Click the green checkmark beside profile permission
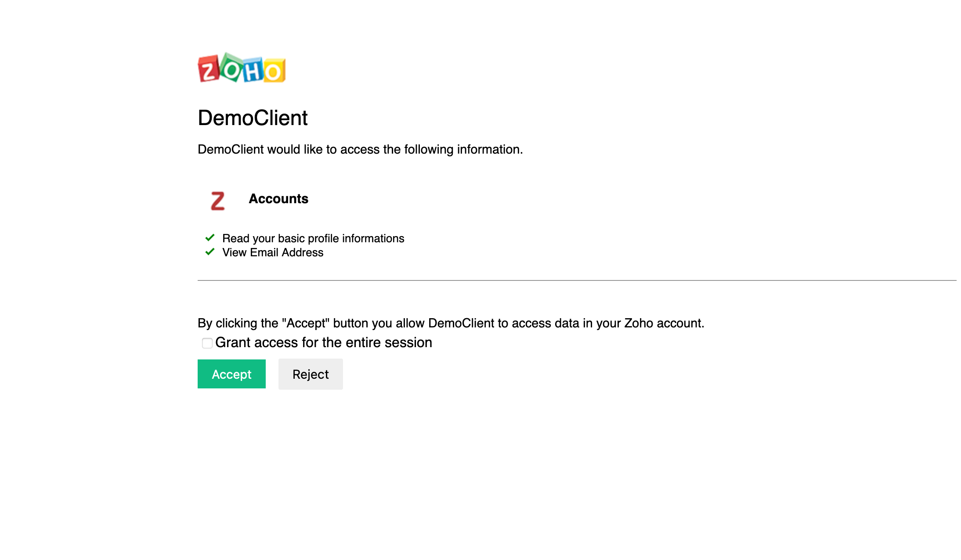This screenshot has height=560, width=961. pos(210,237)
